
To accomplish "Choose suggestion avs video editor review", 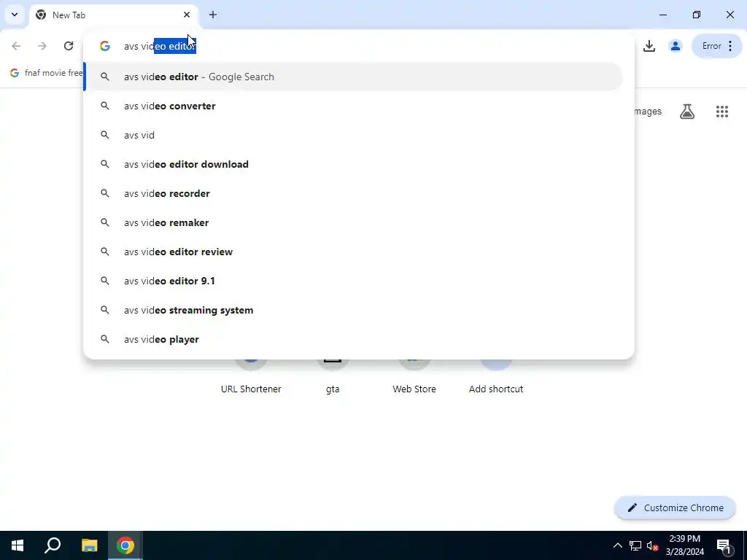I will click(x=354, y=252).
